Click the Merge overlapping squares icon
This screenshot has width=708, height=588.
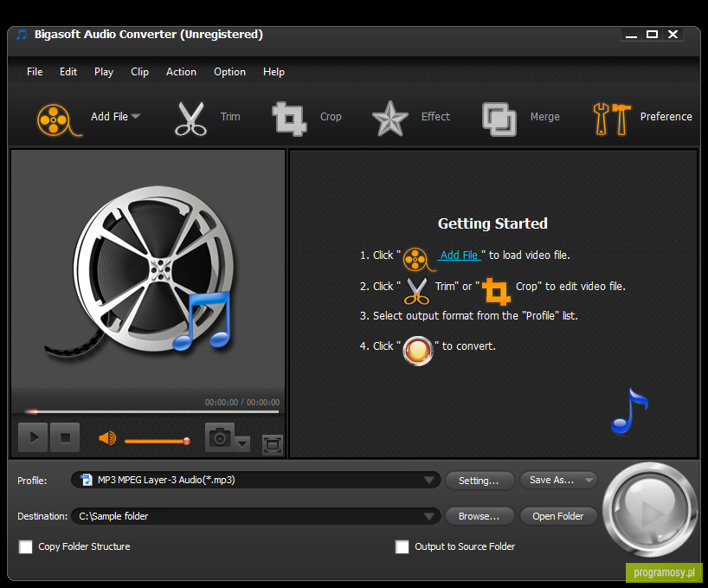click(499, 120)
